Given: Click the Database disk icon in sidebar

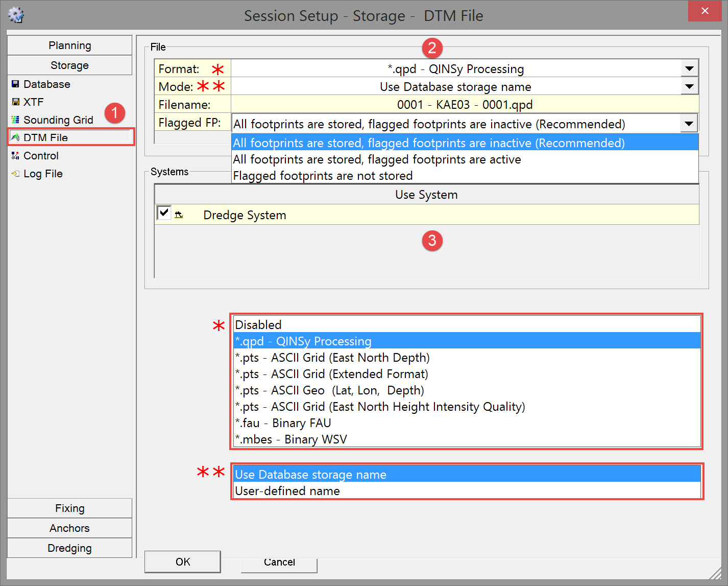Looking at the screenshot, I should tap(15, 84).
